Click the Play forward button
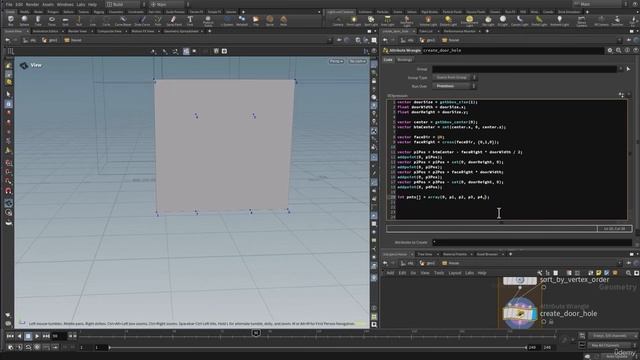This screenshot has height=360, width=640. [x=37, y=336]
